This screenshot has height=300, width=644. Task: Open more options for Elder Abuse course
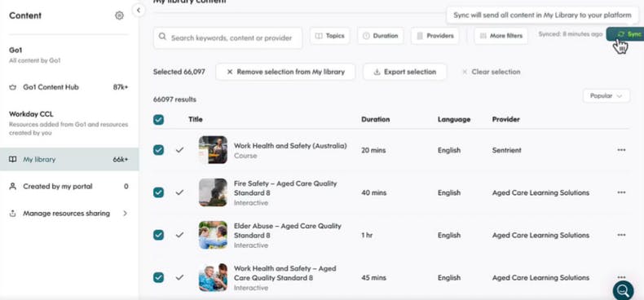tap(621, 235)
